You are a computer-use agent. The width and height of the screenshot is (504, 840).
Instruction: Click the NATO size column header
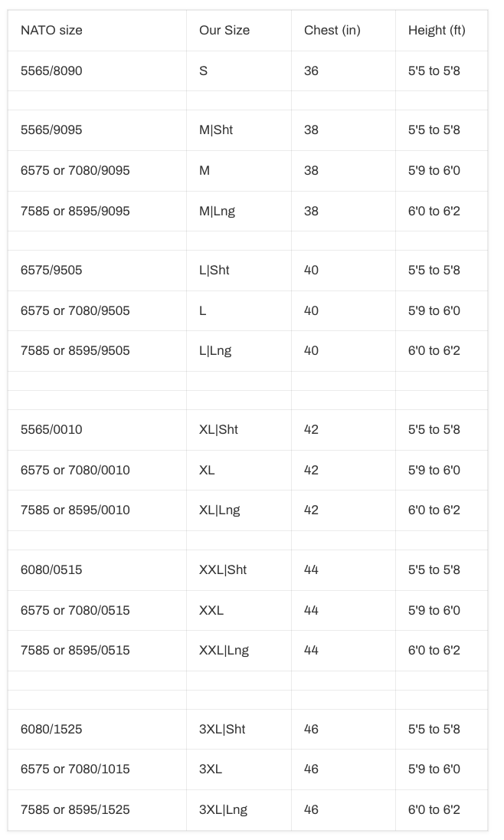click(x=51, y=31)
